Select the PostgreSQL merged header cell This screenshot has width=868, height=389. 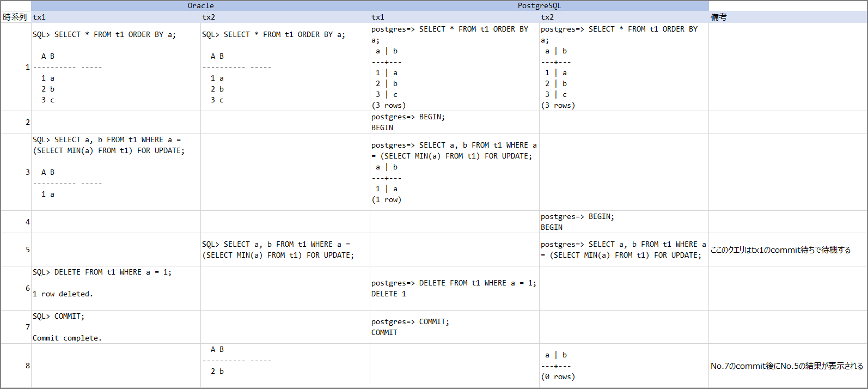(539, 5)
